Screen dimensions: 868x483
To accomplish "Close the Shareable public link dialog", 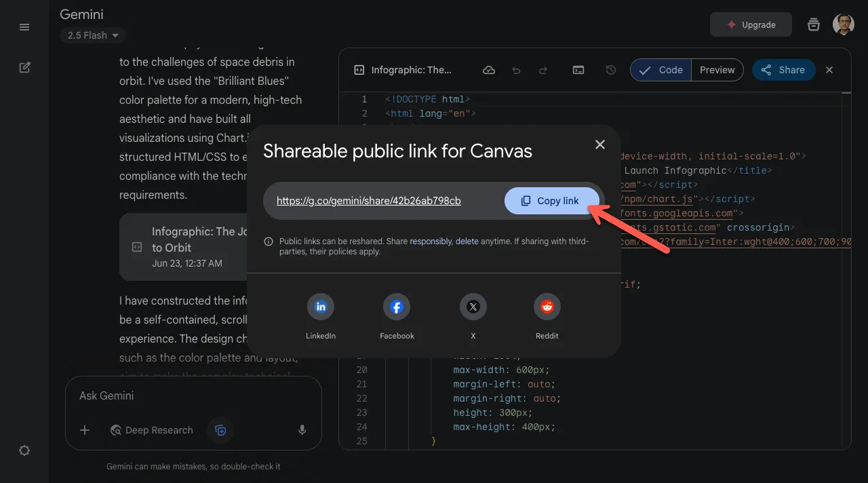I will pyautogui.click(x=600, y=144).
